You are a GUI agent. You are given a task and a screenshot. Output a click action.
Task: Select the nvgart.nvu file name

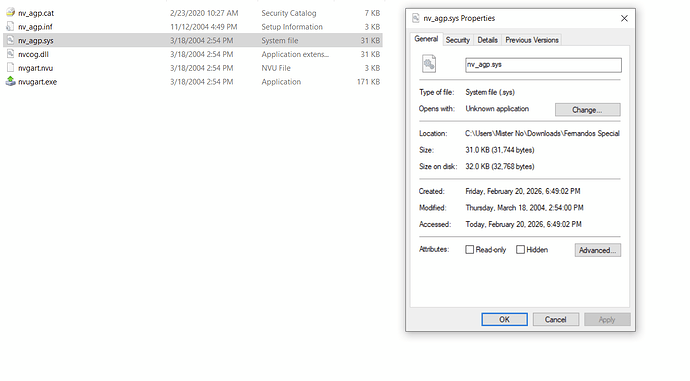(35, 67)
